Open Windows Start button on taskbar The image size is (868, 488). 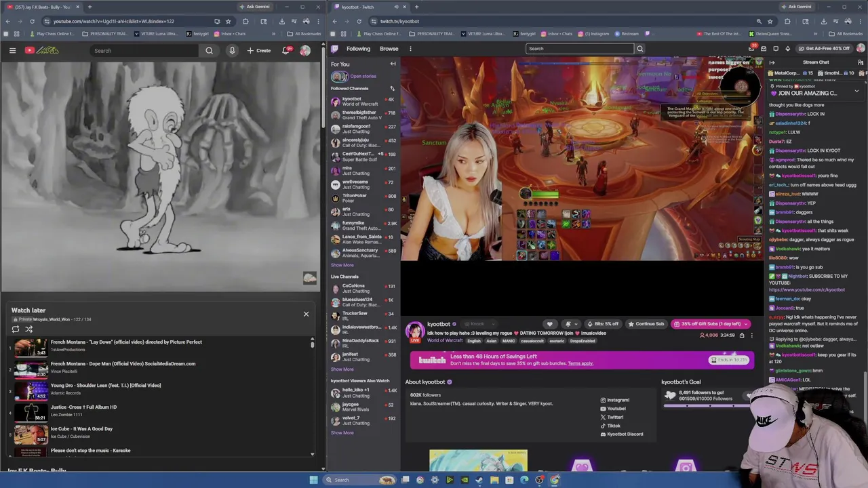(x=313, y=480)
